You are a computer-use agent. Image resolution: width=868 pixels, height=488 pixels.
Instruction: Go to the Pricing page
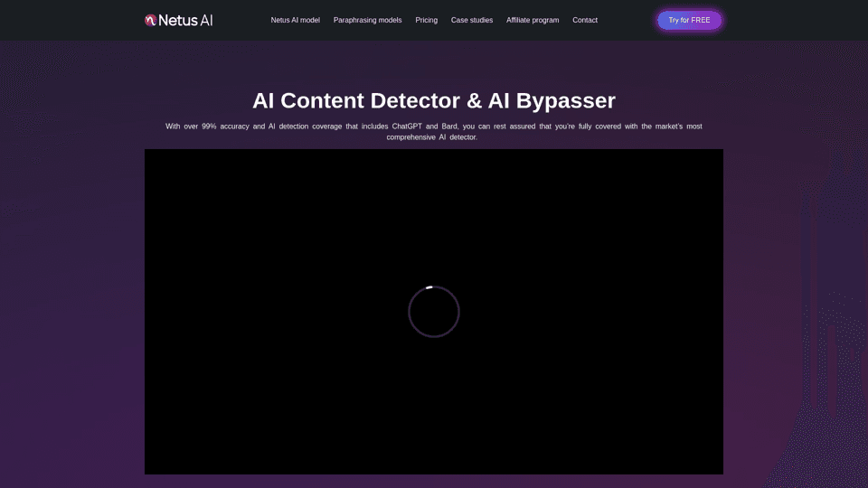tap(426, 20)
